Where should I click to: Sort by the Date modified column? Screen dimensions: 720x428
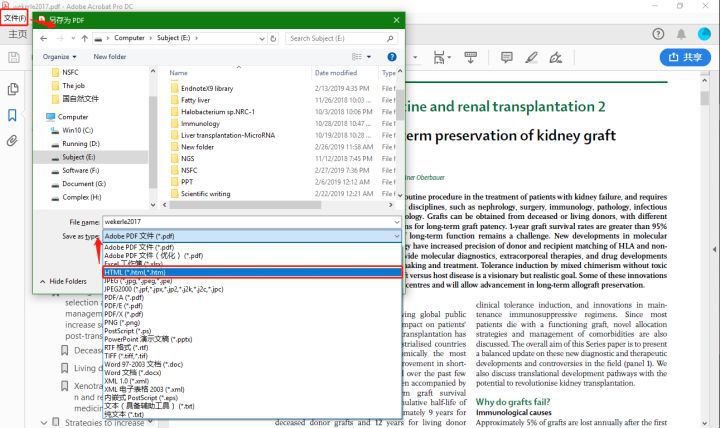tap(336, 73)
